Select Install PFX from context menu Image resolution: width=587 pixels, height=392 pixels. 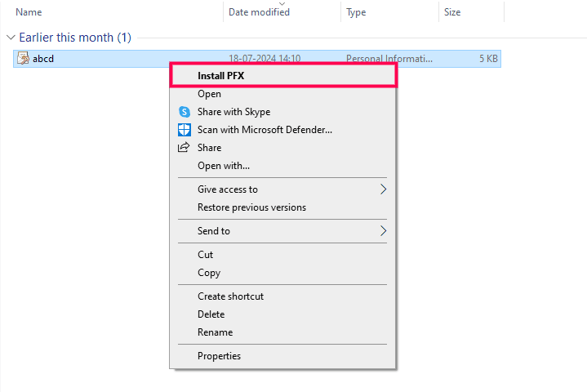(x=220, y=76)
